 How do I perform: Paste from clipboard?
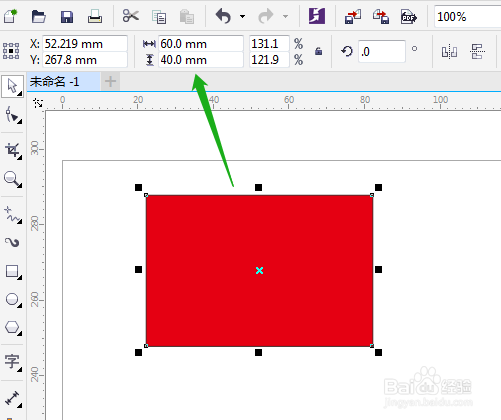187,16
